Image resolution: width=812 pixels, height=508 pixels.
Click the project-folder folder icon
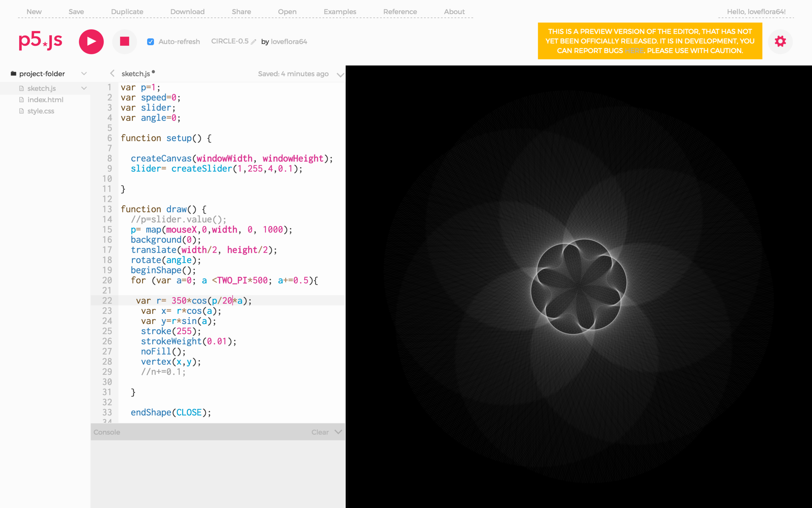click(x=13, y=73)
